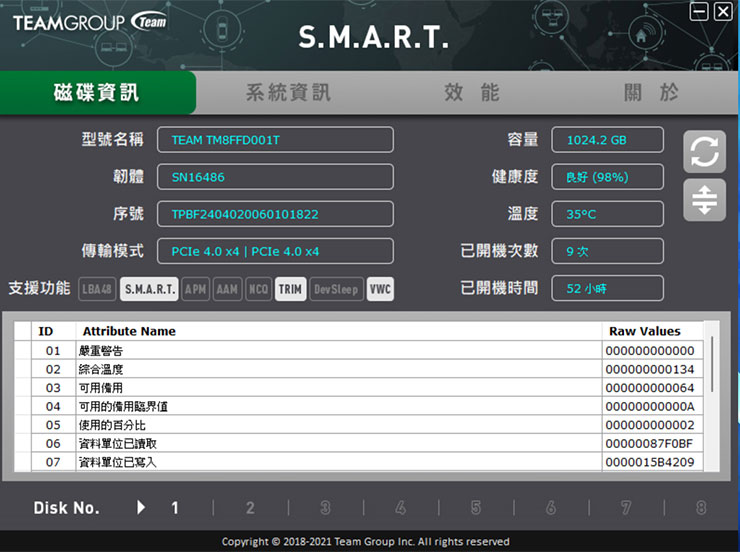Select attribute row 01 嚴重警告
The image size is (740, 552).
tap(359, 351)
